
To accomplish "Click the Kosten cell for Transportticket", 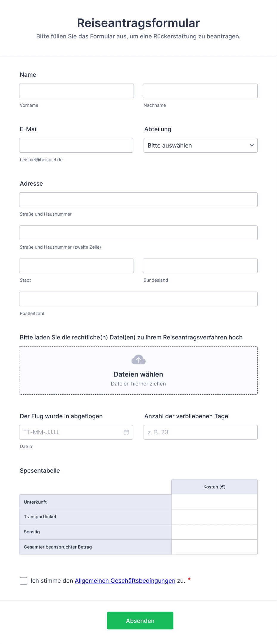I will [214, 517].
